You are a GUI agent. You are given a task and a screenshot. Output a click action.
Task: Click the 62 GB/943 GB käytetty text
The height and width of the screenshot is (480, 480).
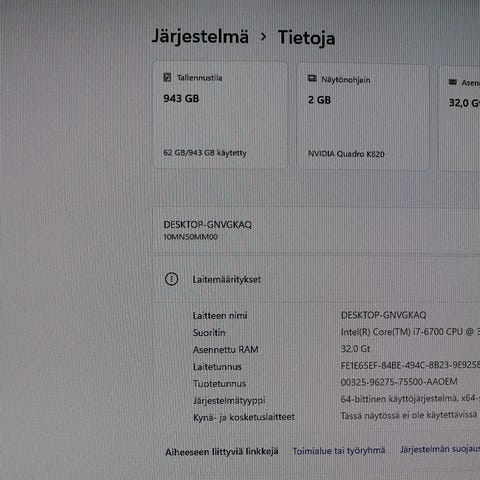[205, 153]
